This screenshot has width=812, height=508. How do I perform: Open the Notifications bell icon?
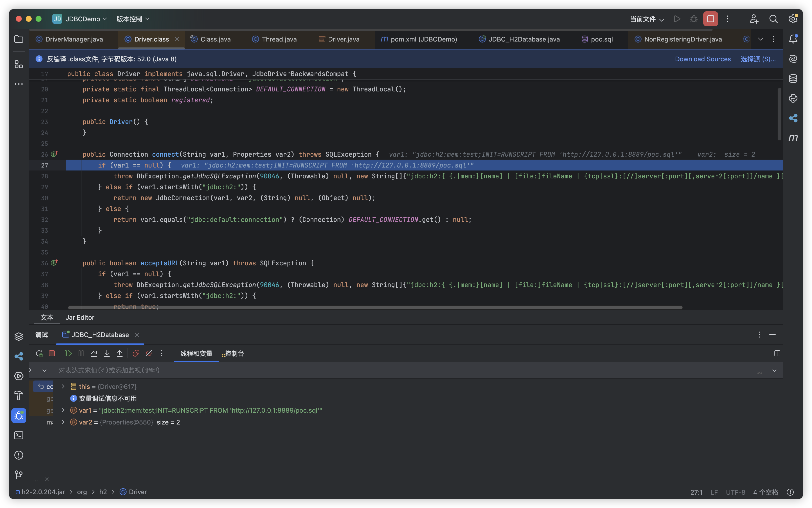click(793, 39)
